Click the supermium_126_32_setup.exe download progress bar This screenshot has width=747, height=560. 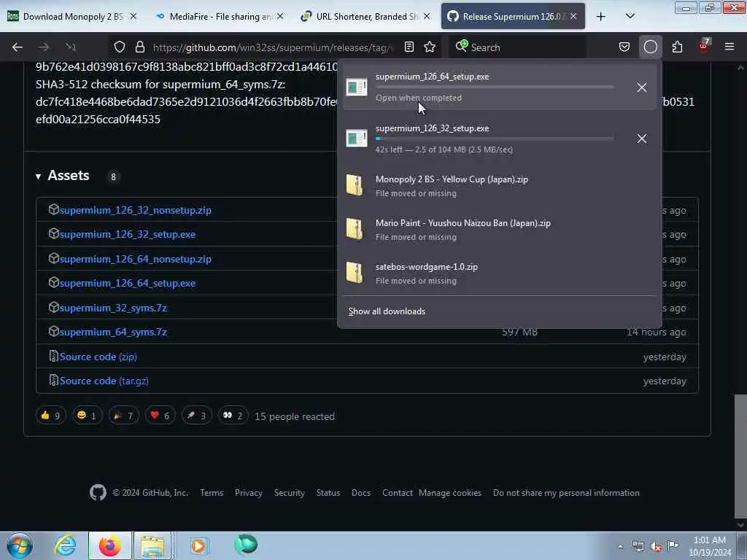coord(495,139)
